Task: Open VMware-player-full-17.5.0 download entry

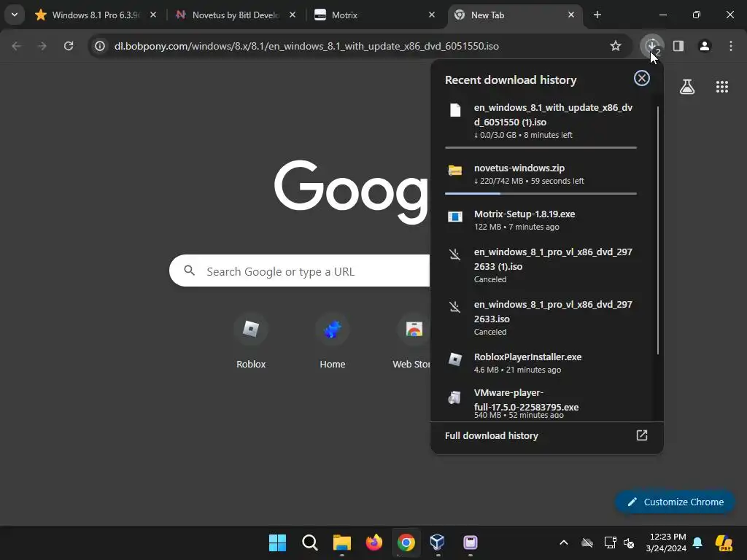Action: point(541,404)
